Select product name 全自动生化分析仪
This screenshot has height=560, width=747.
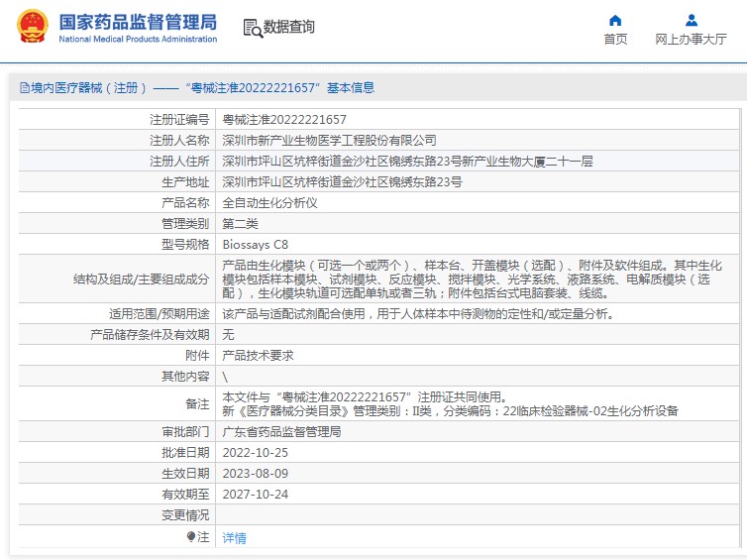coord(269,203)
